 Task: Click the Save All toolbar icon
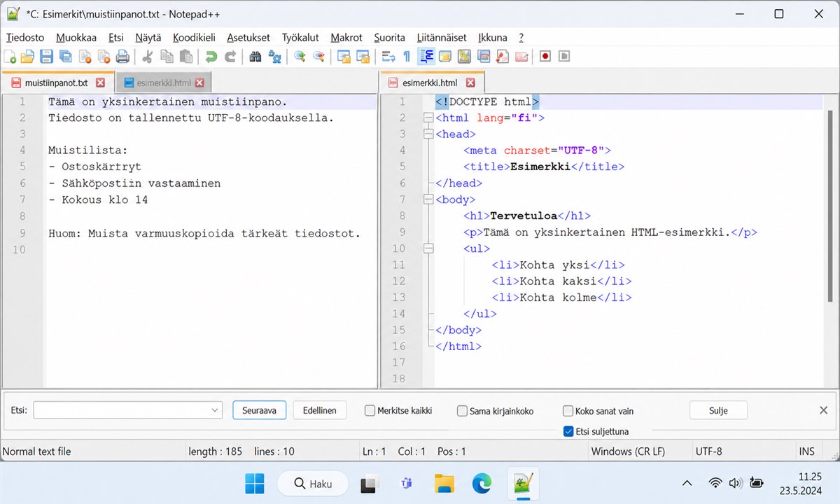[x=65, y=57]
